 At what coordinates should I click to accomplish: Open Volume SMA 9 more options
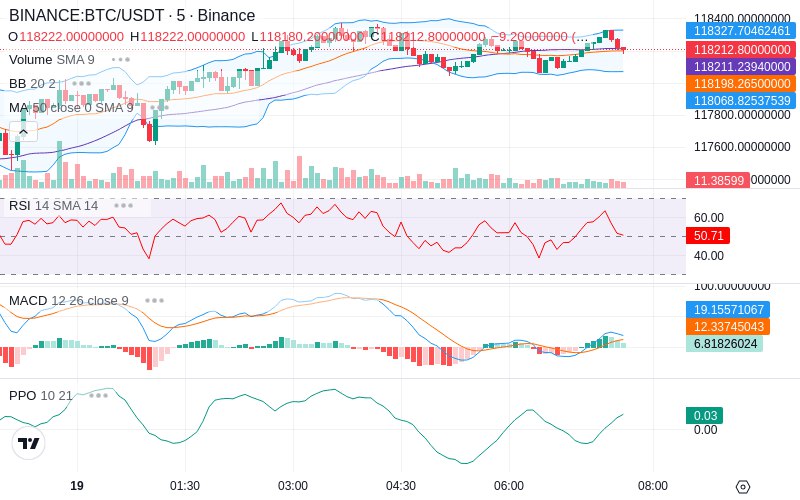coord(121,60)
